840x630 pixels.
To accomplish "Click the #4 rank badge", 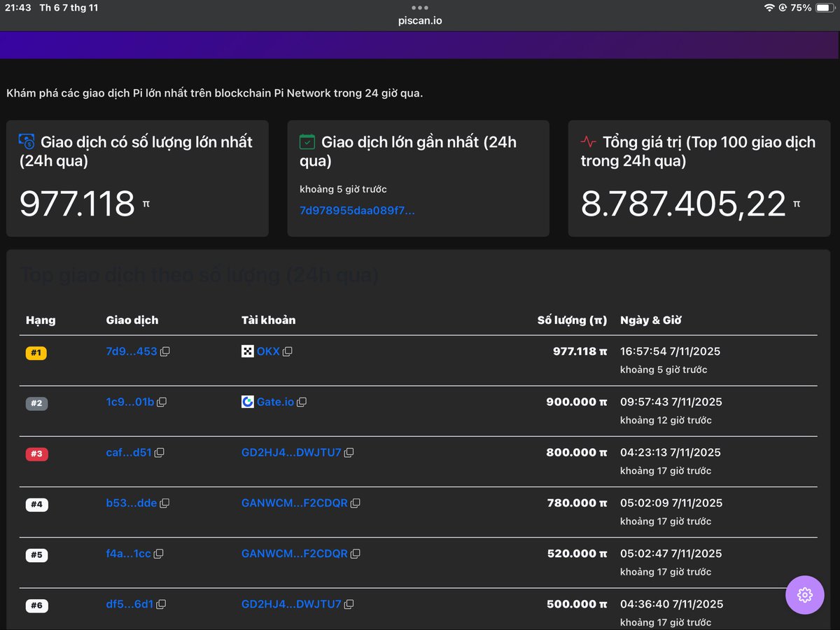I will tap(36, 505).
